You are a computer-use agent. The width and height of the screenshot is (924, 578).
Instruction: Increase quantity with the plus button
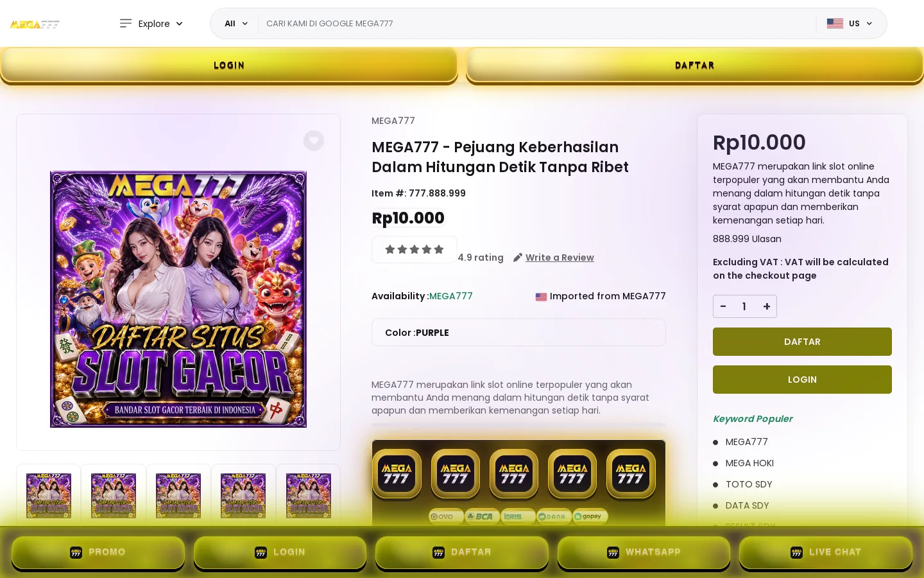point(766,306)
